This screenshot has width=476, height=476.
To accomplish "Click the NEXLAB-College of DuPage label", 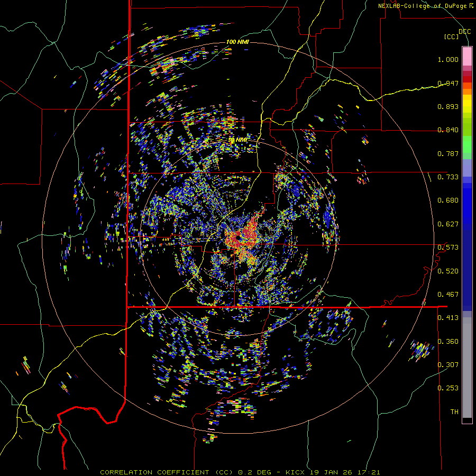I will [x=425, y=6].
